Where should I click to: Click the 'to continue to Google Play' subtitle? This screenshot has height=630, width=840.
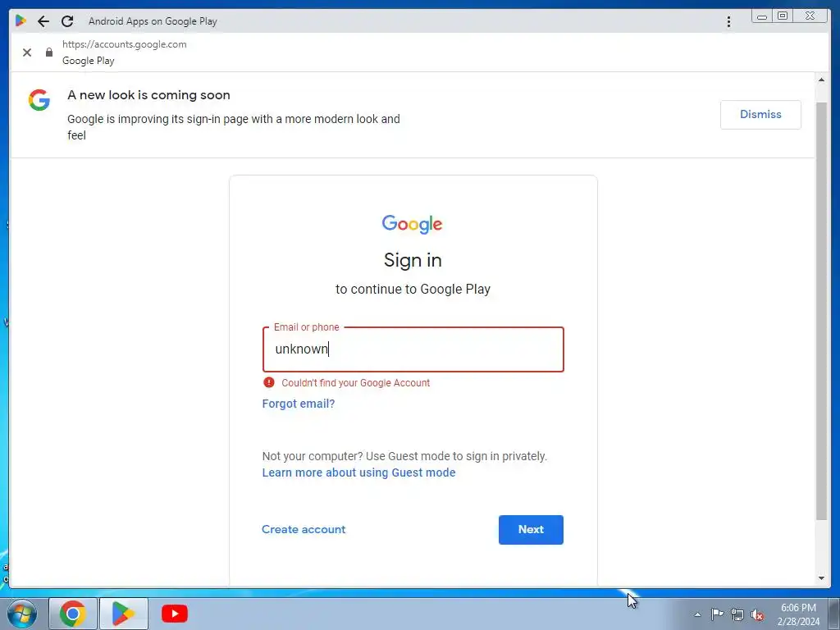pyautogui.click(x=413, y=290)
